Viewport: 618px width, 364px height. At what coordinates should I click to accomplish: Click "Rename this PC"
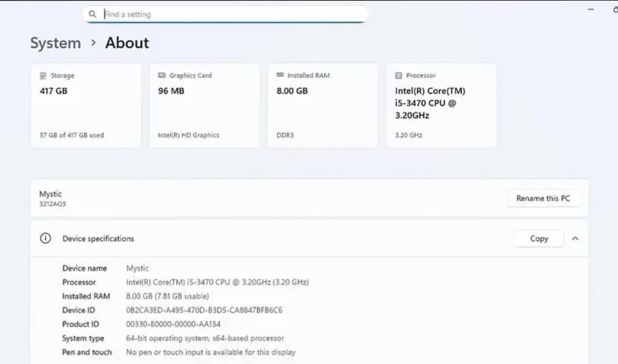(543, 198)
